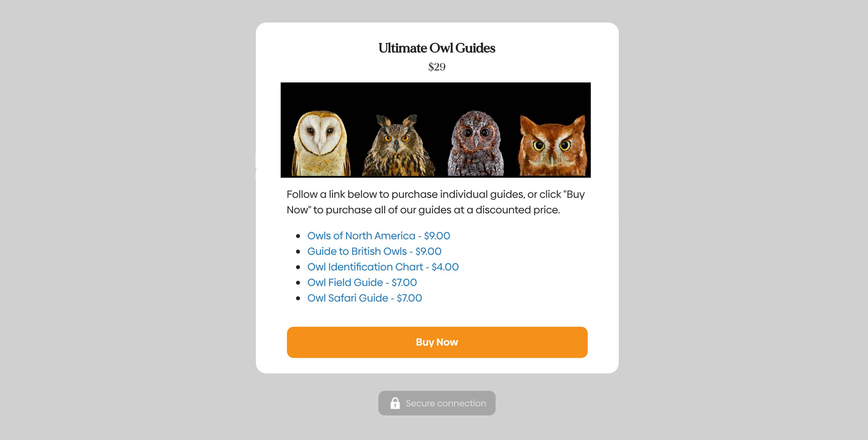Click the bullet beside Owls of North America
The height and width of the screenshot is (440, 868).
pos(298,236)
